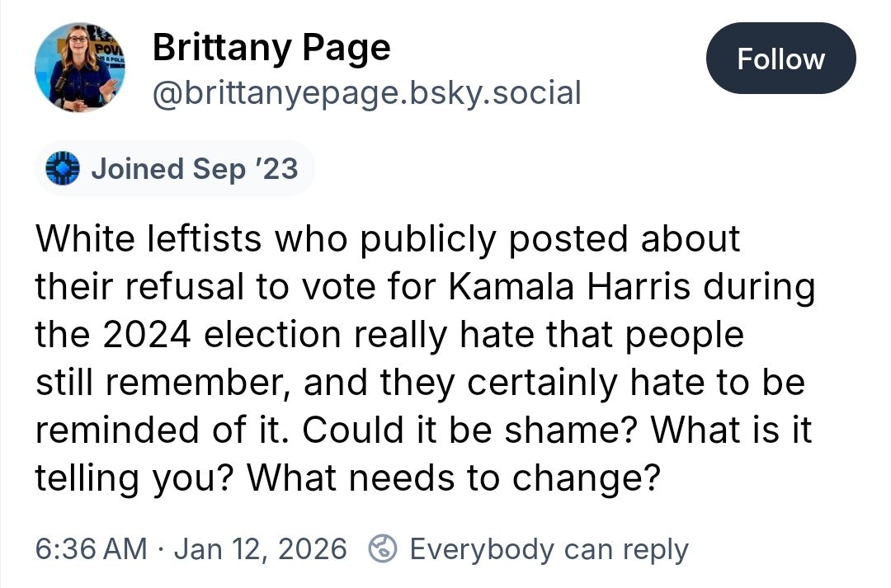The width and height of the screenshot is (891, 588).
Task: Click the @brittanyepage.bsky.social handle
Action: click(366, 92)
